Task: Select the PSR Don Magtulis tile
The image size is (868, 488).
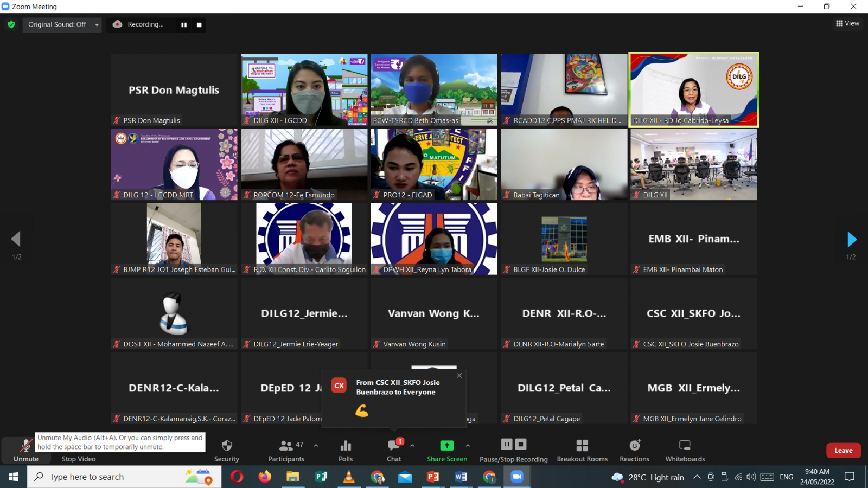Action: tap(174, 90)
